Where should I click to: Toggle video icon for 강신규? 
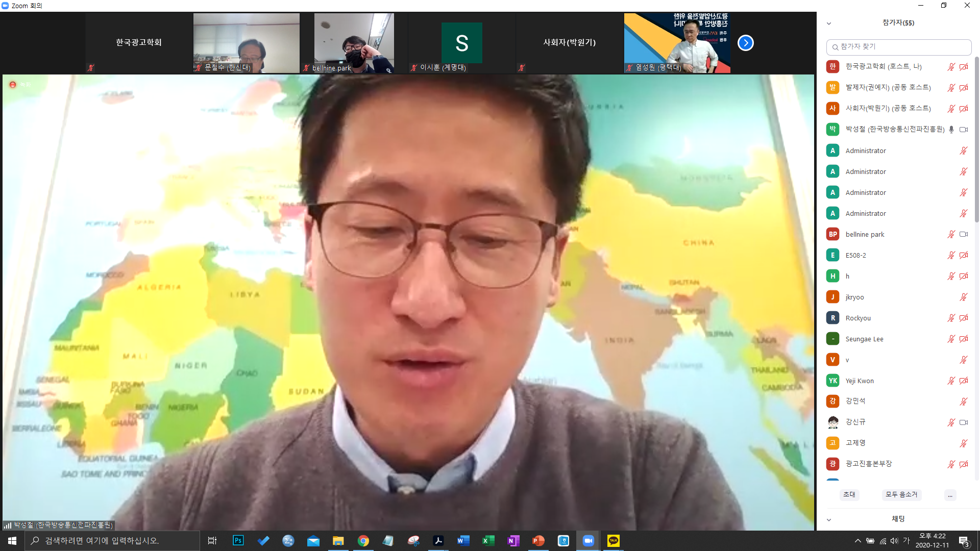point(964,422)
